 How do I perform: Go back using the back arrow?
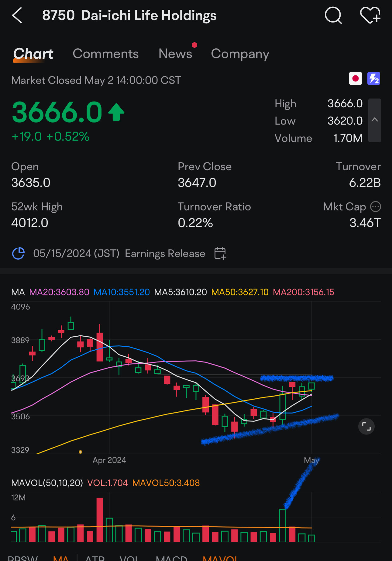coord(17,15)
